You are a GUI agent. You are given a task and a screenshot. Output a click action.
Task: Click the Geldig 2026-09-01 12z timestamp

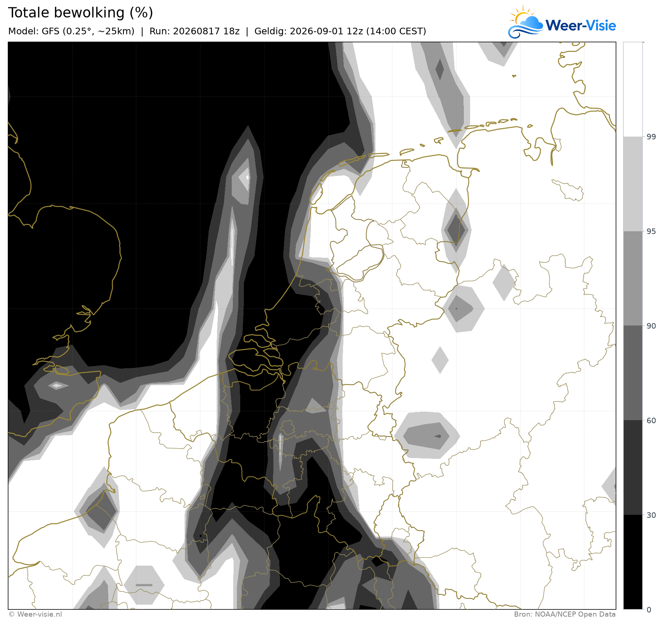point(340,31)
